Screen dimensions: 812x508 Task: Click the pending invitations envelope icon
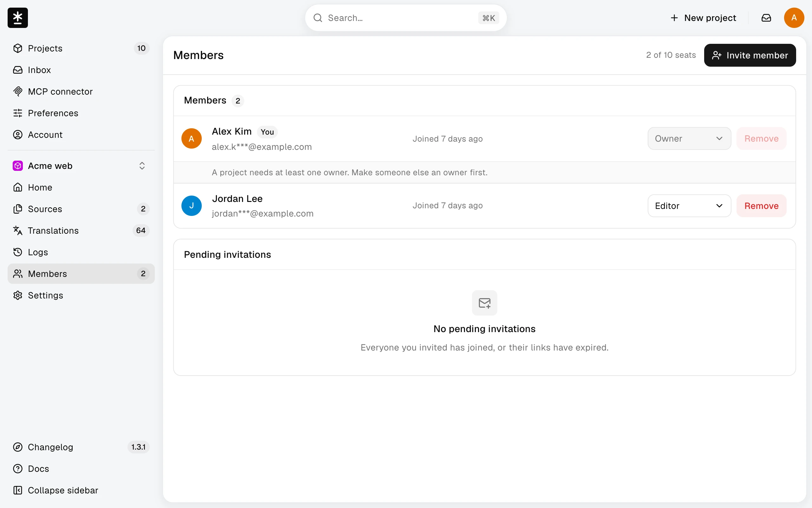coord(485,303)
